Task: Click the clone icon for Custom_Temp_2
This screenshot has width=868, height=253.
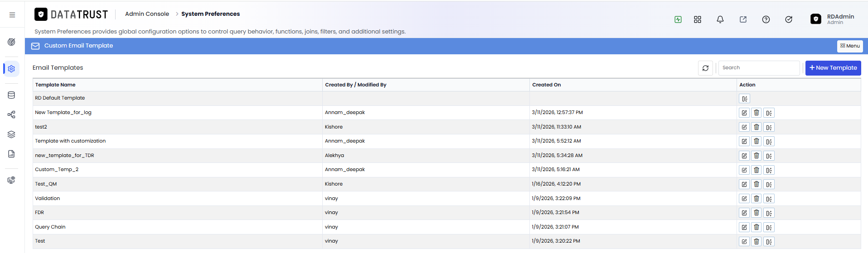Action: pyautogui.click(x=769, y=170)
